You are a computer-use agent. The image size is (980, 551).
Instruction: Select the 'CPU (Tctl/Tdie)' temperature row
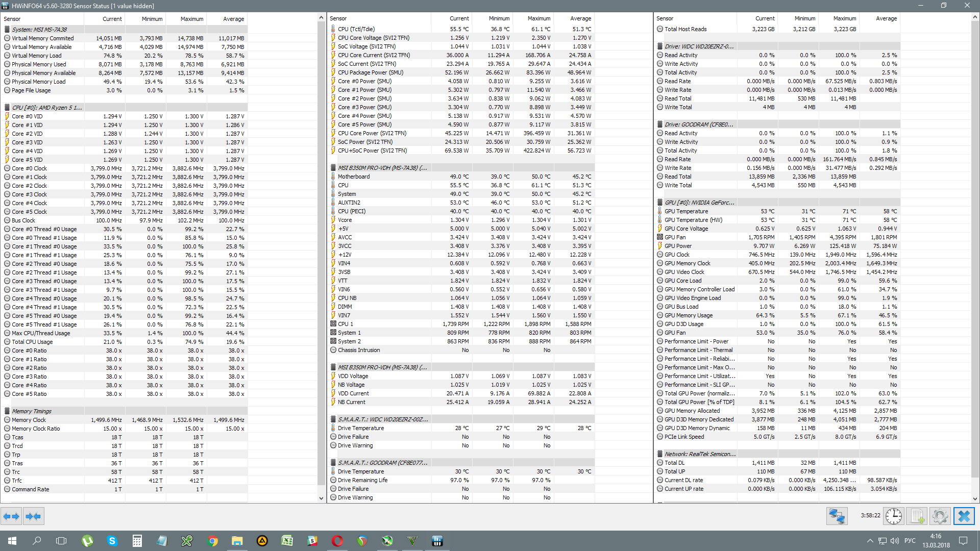click(x=462, y=29)
